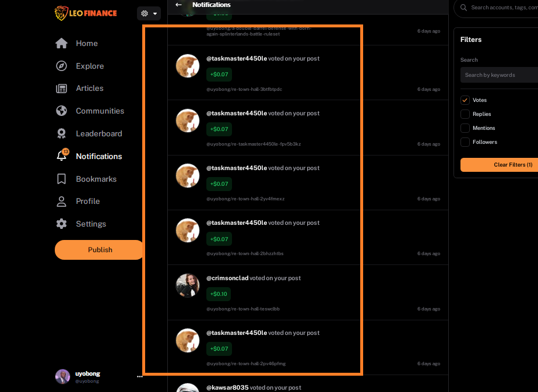Viewport: 538px width, 392px height.
Task: Enable the Replies filter checkbox
Action: click(465, 114)
